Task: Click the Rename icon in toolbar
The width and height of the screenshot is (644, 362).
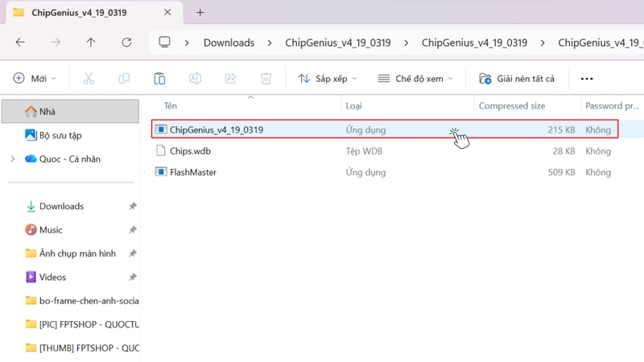Action: pyautogui.click(x=195, y=78)
